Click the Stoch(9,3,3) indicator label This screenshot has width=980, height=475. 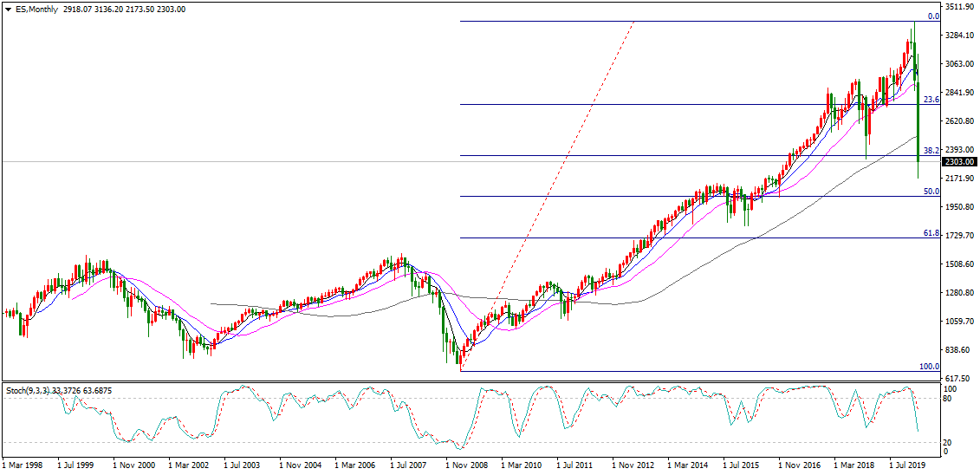[x=33, y=391]
